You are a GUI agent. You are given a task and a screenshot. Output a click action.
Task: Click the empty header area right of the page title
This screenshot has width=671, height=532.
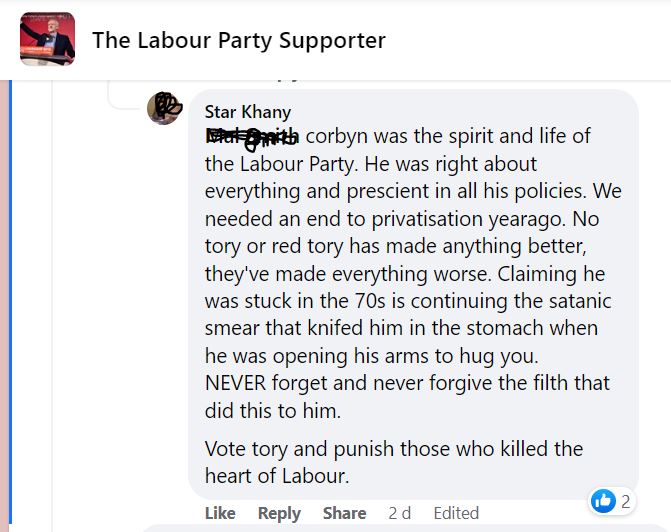(530, 40)
